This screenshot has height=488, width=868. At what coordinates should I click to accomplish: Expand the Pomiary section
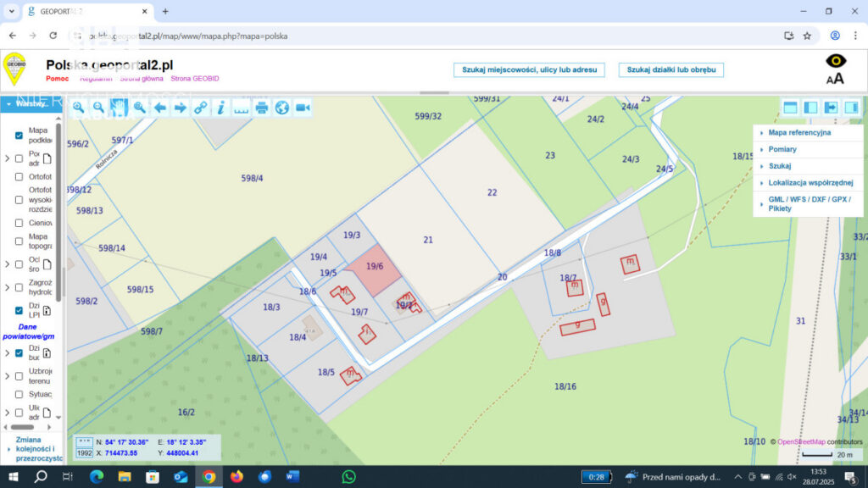point(782,149)
